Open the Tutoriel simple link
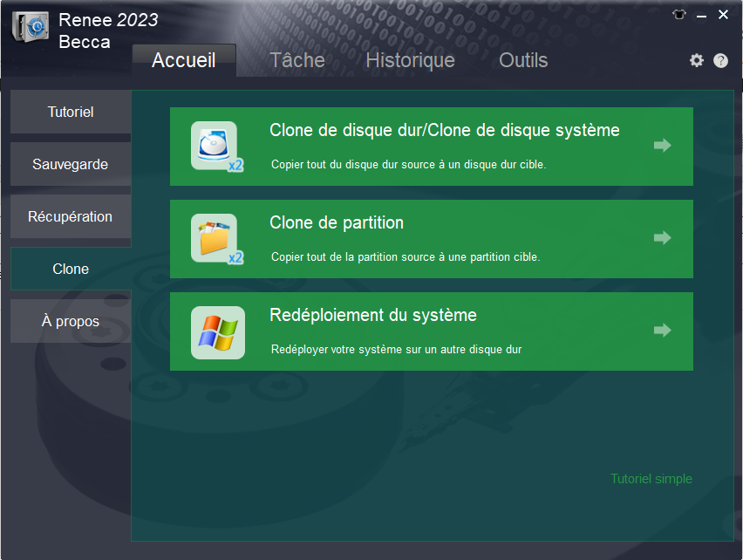 (x=651, y=479)
